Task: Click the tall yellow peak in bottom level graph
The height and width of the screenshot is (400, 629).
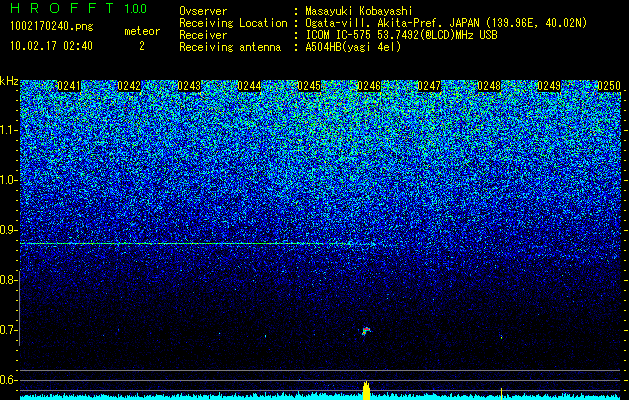Action: point(366,390)
